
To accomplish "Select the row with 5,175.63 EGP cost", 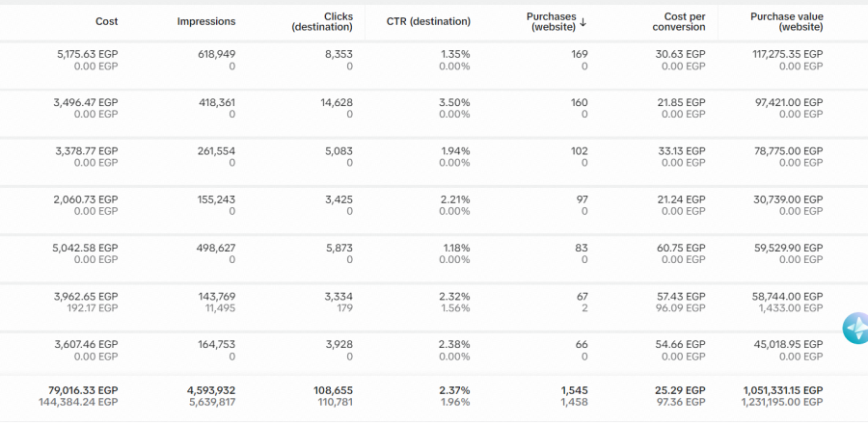I will coord(434,65).
